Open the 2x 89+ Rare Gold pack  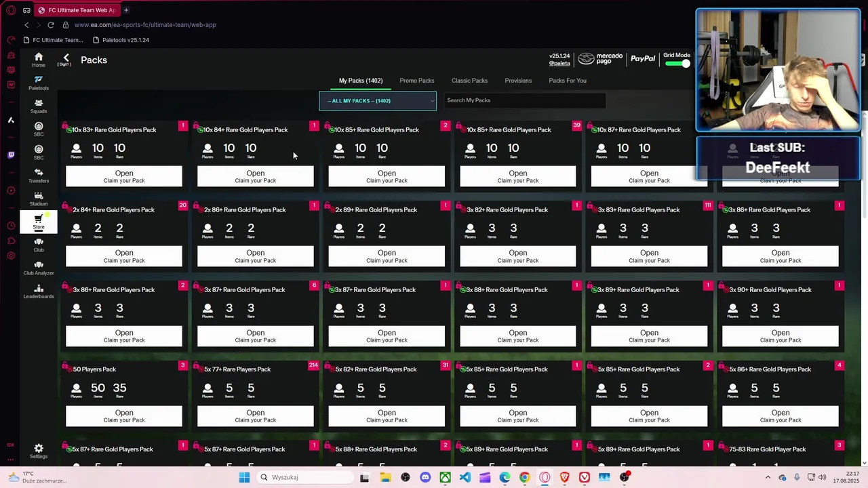[387, 256]
